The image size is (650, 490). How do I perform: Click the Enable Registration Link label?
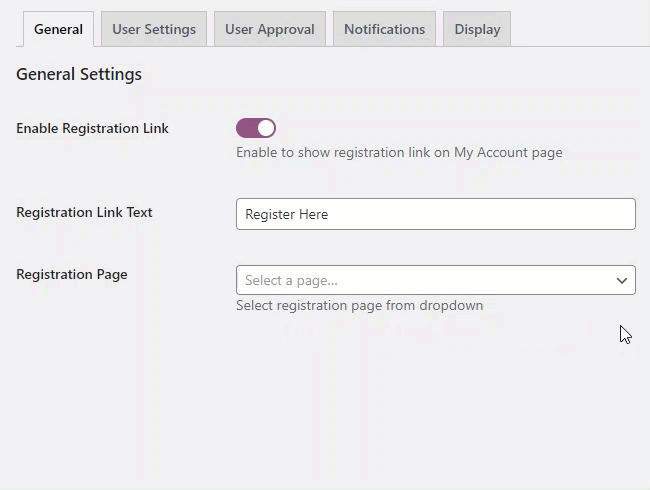coord(92,128)
